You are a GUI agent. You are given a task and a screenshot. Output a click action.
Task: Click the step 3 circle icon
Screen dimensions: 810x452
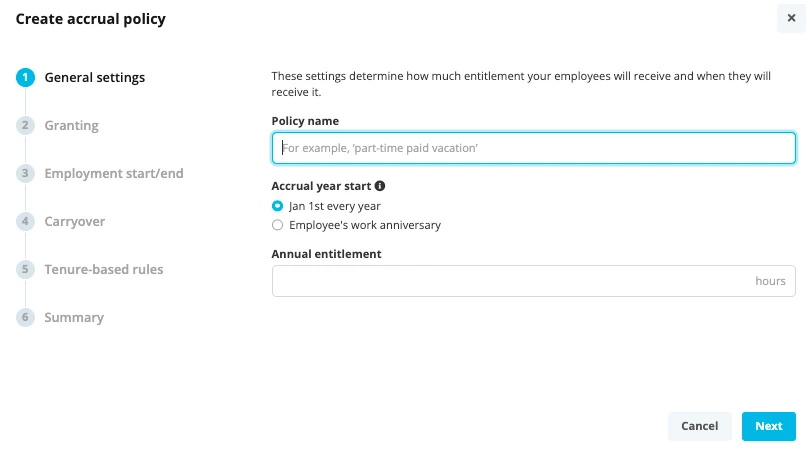25,174
